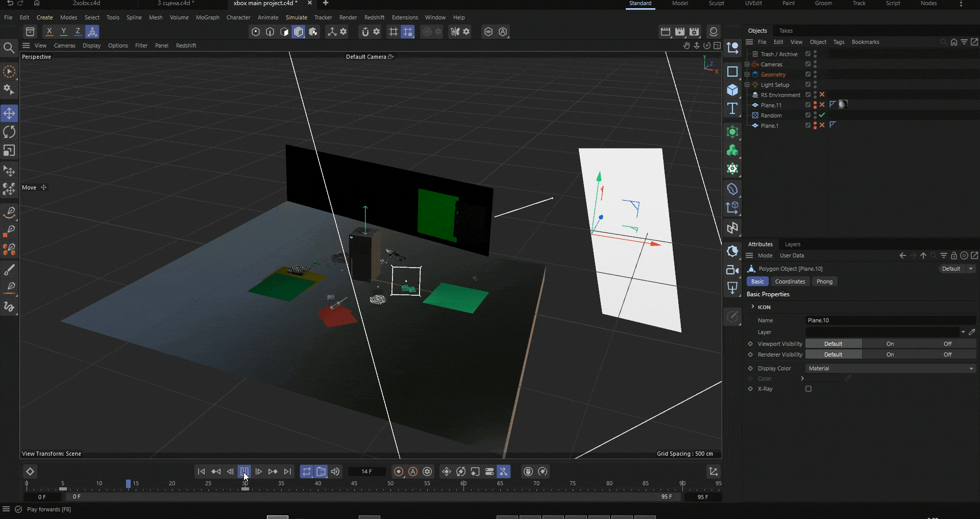Image resolution: width=980 pixels, height=519 pixels.
Task: Toggle timeline loop playback mode
Action: pyautogui.click(x=306, y=471)
